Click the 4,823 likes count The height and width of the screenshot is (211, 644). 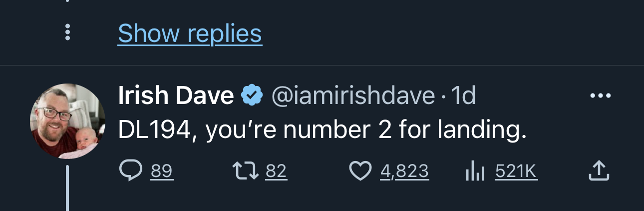(404, 171)
